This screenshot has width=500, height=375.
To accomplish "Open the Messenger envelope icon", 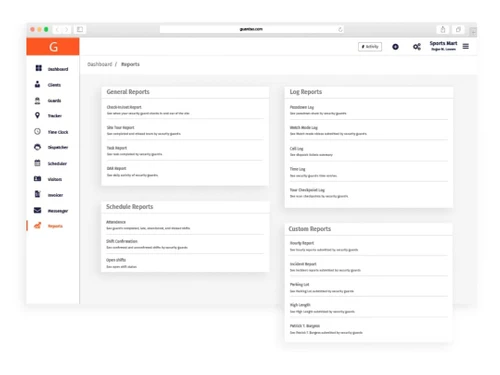I will tap(37, 210).
